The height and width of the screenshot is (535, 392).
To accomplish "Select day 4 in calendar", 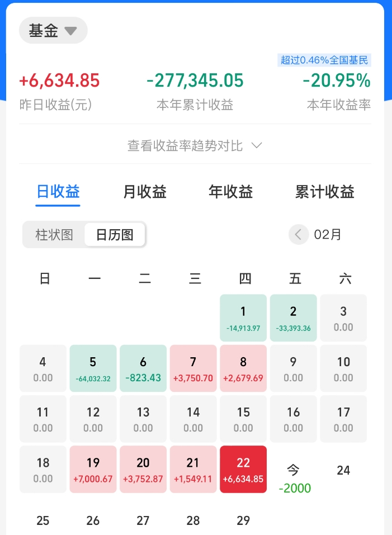I will pyautogui.click(x=43, y=368).
